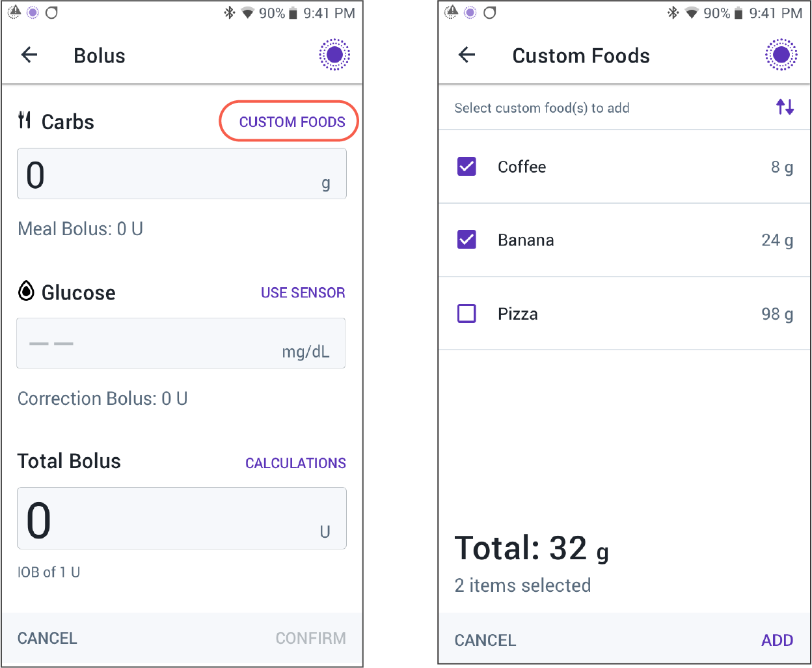Tap the Carbs grams input field
The width and height of the screenshot is (812, 668).
(x=182, y=174)
